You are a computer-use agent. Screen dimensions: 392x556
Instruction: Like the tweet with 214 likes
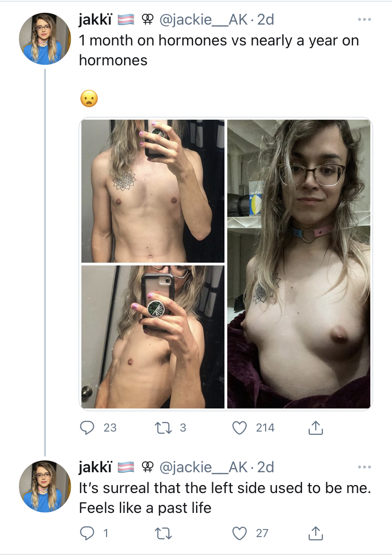240,428
